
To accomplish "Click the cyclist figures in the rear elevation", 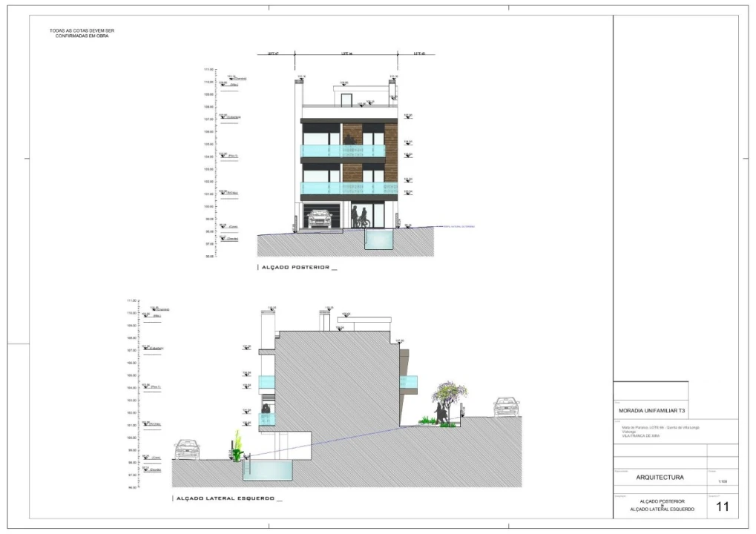I will pos(359,217).
